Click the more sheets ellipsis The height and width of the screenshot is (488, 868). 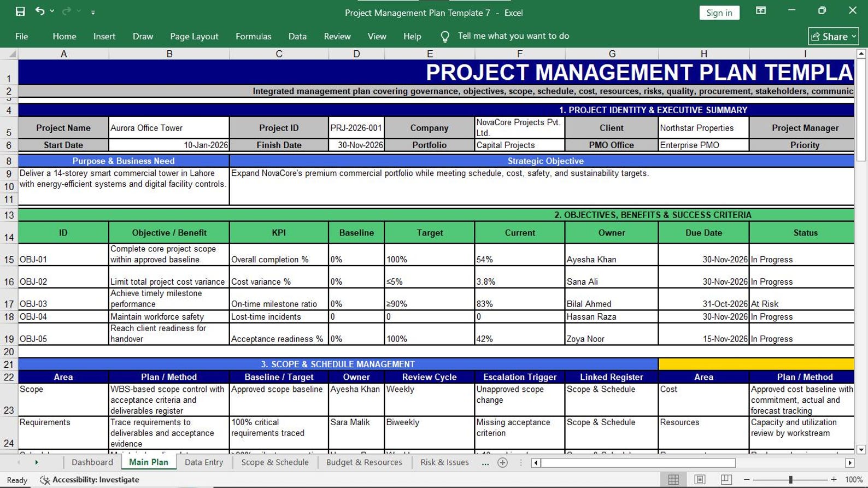[x=485, y=463]
